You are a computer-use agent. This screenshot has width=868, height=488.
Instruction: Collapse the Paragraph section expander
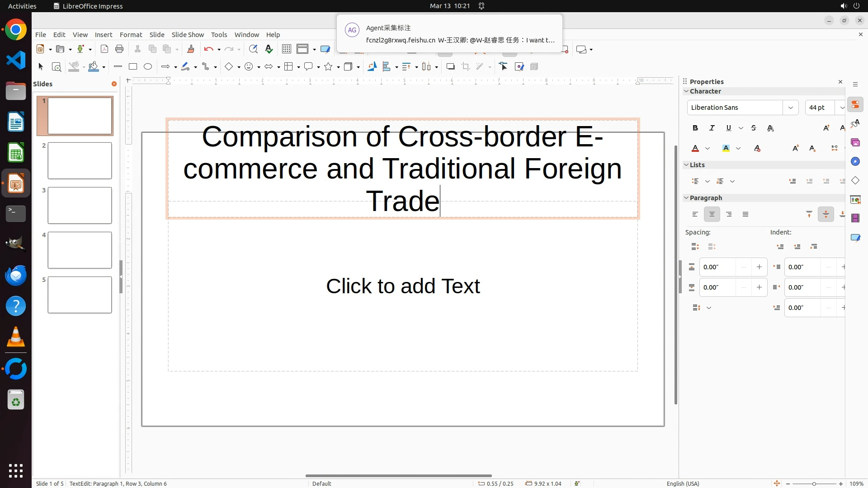pos(686,198)
